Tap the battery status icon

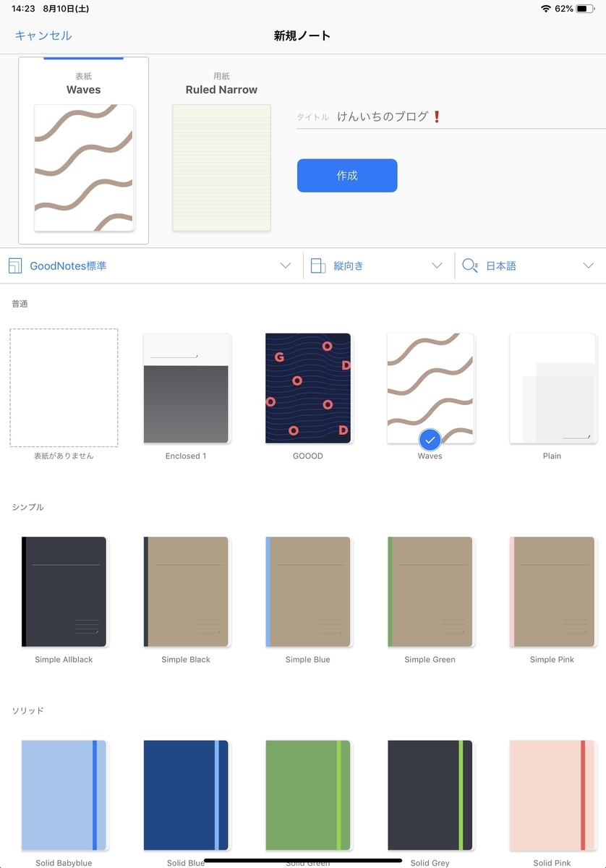pos(585,9)
